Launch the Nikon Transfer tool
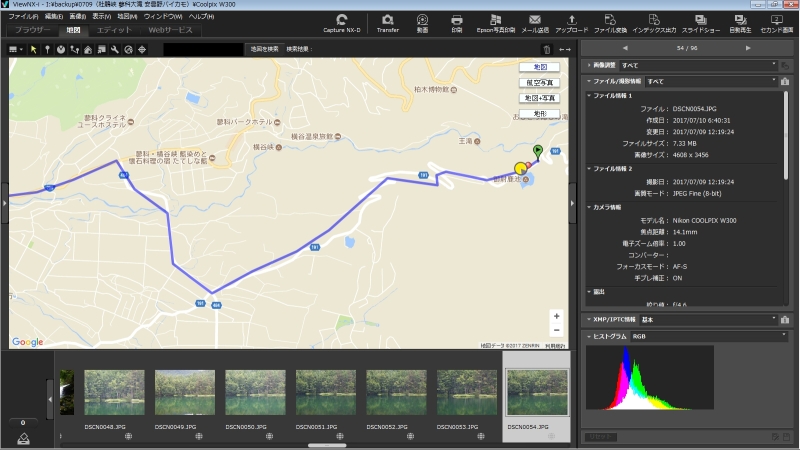Viewport: 800px width, 450px height. click(x=388, y=23)
